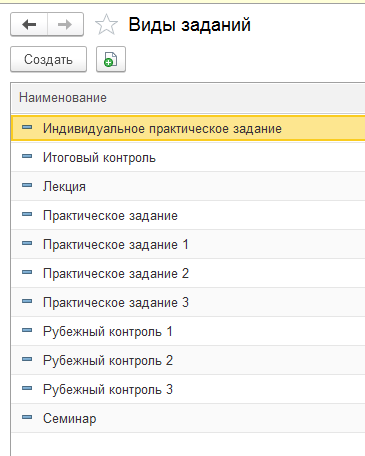This screenshot has width=365, height=456.
Task: Select Рубежный контроль 1 row
Action: (188, 331)
